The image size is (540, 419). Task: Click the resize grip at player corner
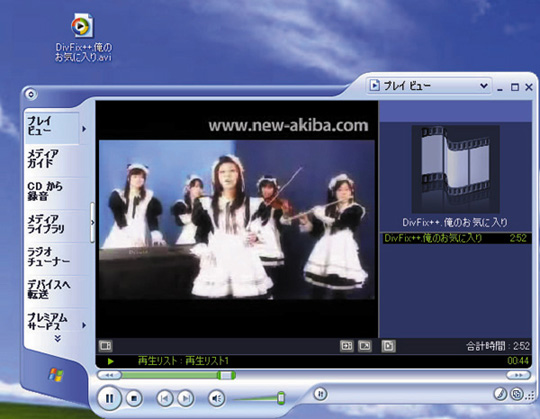tap(529, 396)
